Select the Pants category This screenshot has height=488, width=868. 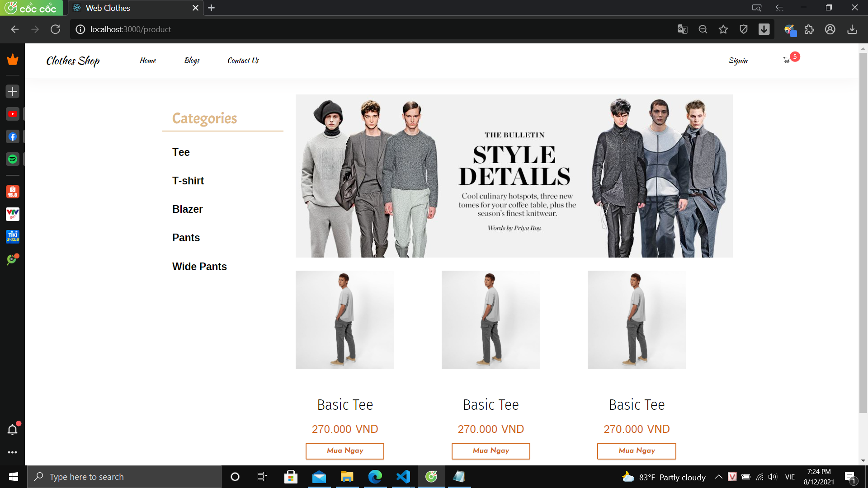186,238
